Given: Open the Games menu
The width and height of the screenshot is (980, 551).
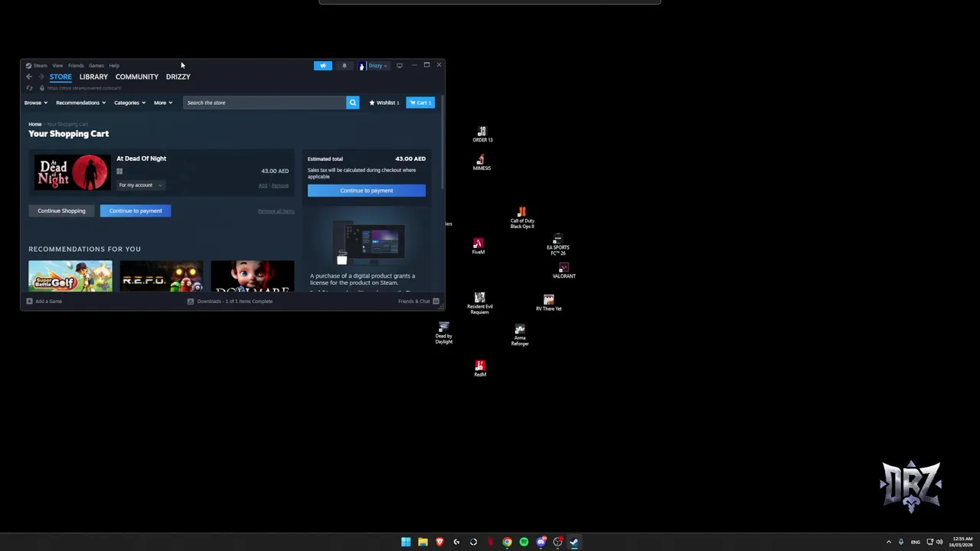Looking at the screenshot, I should coord(96,66).
